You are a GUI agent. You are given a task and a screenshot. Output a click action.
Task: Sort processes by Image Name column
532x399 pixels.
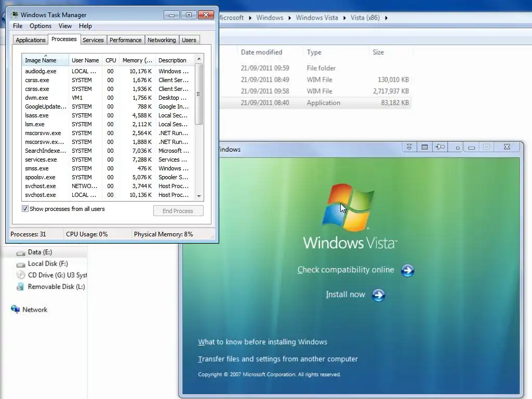(x=45, y=60)
